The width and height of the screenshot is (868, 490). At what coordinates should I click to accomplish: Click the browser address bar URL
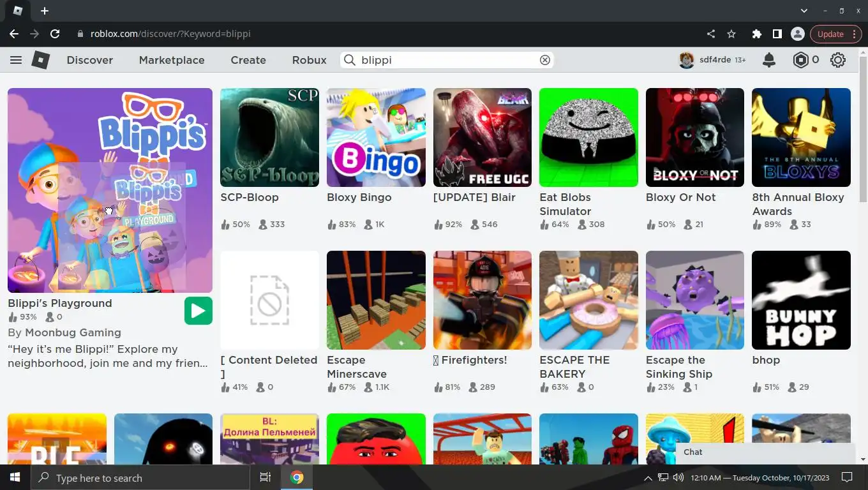[x=170, y=34]
